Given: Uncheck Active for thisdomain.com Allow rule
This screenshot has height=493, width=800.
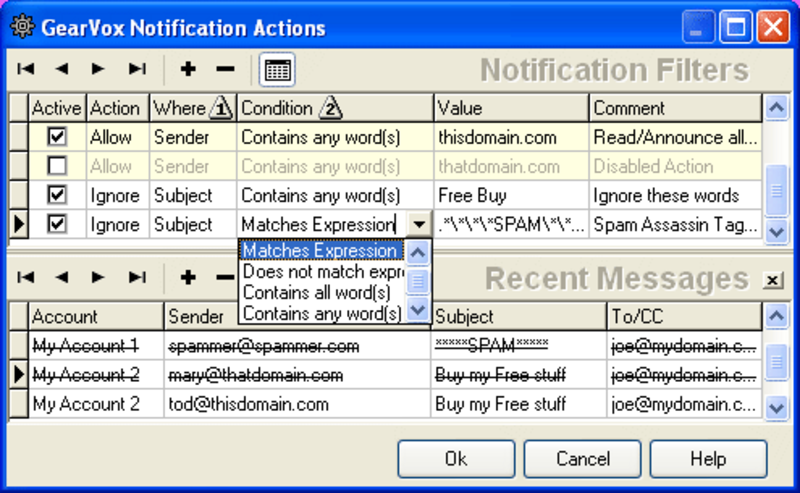Looking at the screenshot, I should pos(57,136).
